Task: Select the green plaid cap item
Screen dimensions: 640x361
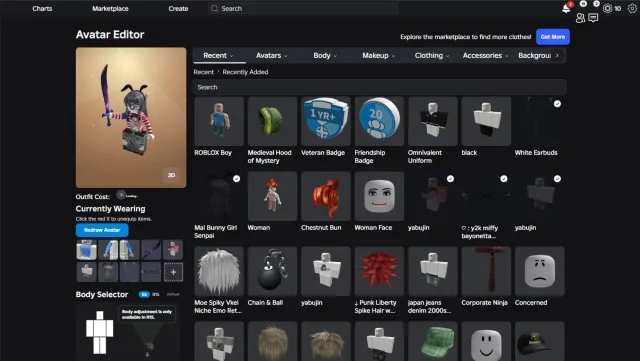Action: coord(433,341)
